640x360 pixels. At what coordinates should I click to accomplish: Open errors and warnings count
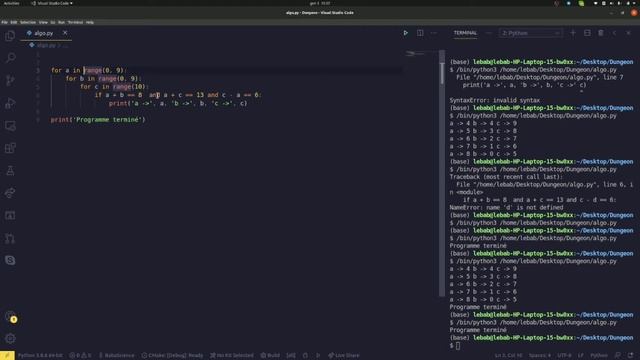click(x=80, y=356)
